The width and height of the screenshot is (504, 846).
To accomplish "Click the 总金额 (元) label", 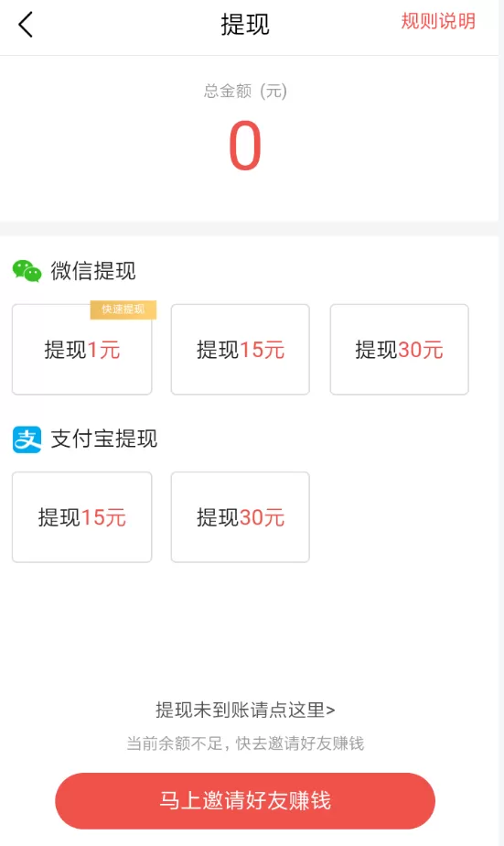I will tap(245, 91).
